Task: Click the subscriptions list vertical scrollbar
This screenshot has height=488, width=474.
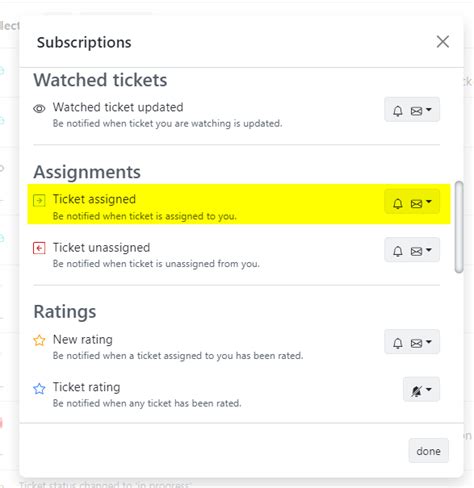Action: (x=459, y=227)
